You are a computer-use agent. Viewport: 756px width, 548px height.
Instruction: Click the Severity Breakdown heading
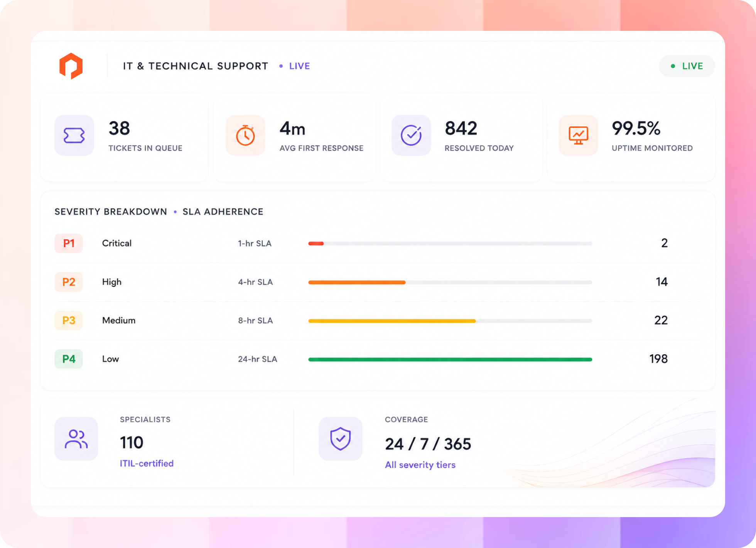[111, 211]
